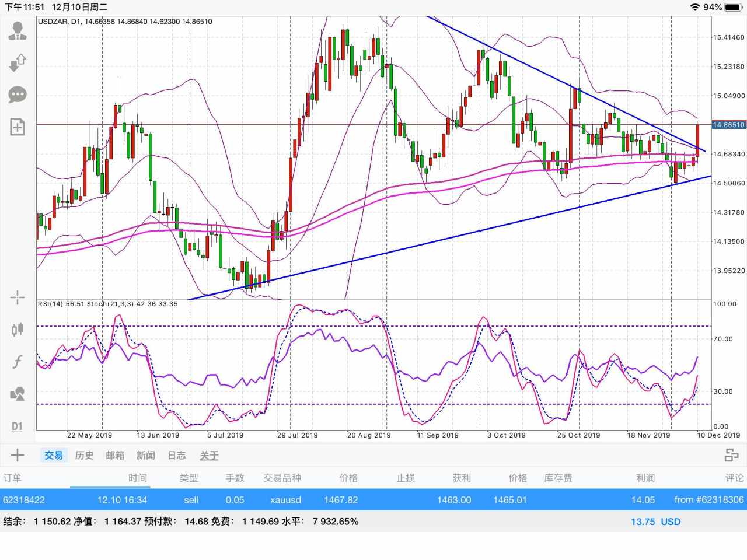Sort by the 利润 column header
This screenshot has width=747, height=560.
click(x=645, y=478)
